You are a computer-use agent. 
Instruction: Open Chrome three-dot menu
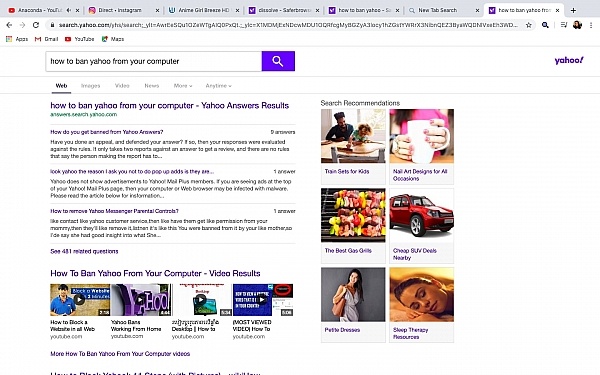591,25
